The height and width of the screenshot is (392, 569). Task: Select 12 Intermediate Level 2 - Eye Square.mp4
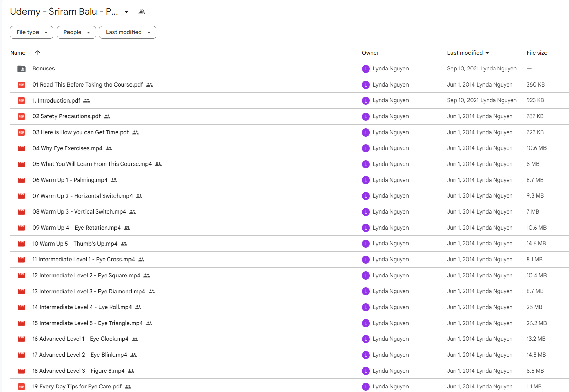(x=86, y=275)
